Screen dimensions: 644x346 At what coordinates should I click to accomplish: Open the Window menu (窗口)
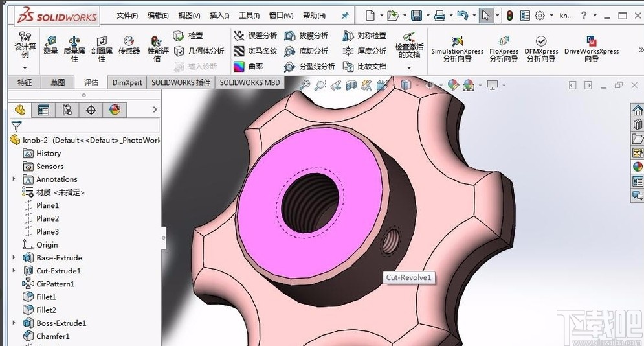point(281,16)
